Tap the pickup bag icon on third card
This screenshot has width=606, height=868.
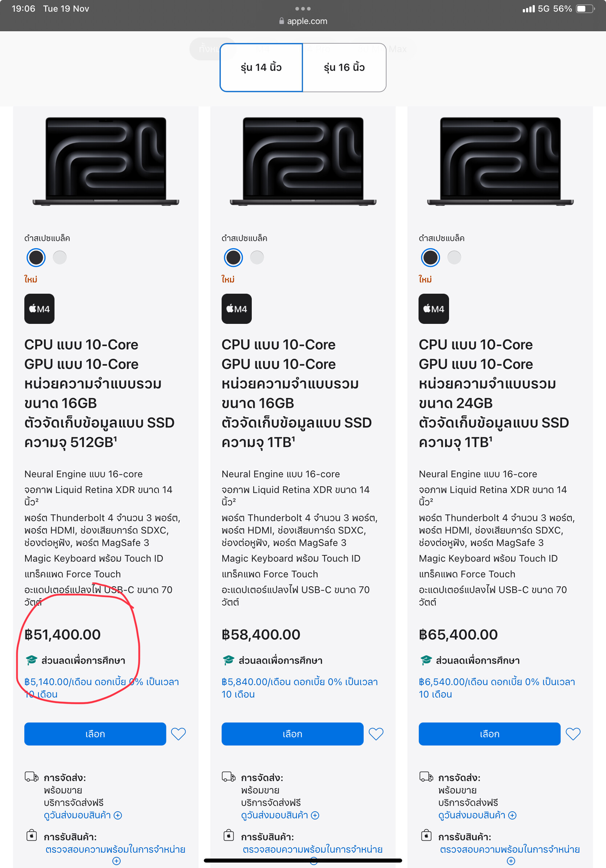point(426,835)
